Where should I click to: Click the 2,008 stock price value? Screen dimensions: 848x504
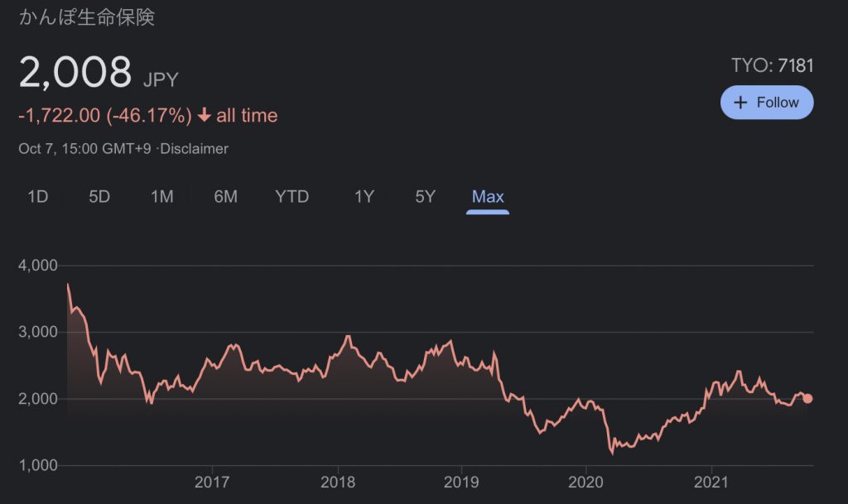[75, 74]
